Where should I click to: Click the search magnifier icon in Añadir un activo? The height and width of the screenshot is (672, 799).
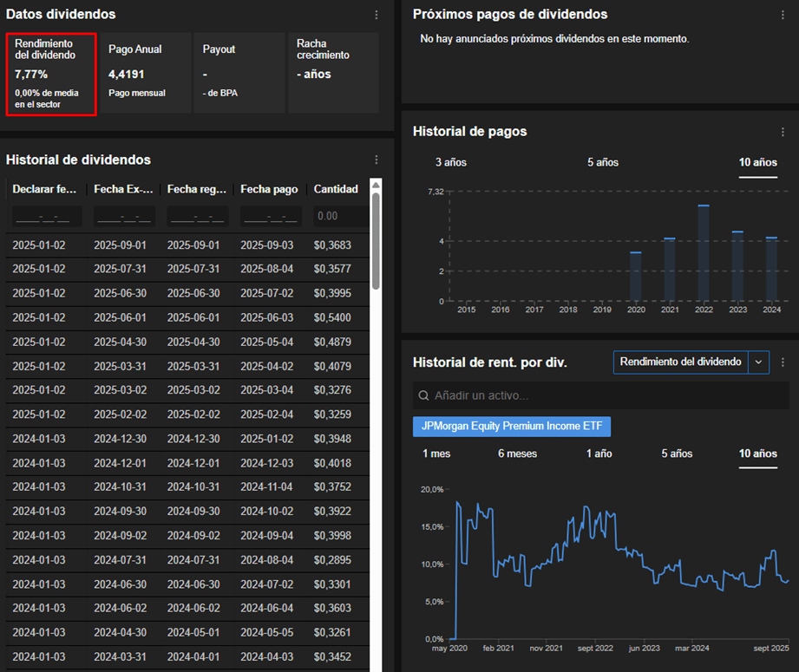click(423, 395)
